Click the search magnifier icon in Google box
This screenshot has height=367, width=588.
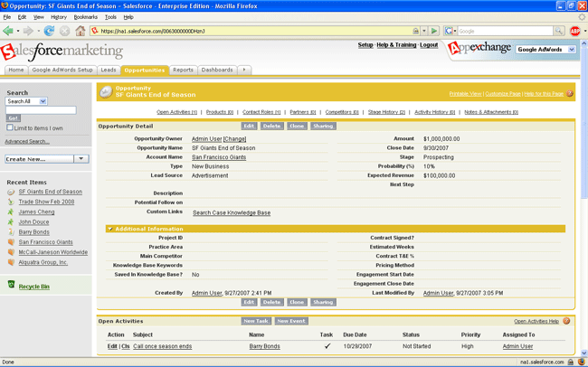(x=559, y=31)
